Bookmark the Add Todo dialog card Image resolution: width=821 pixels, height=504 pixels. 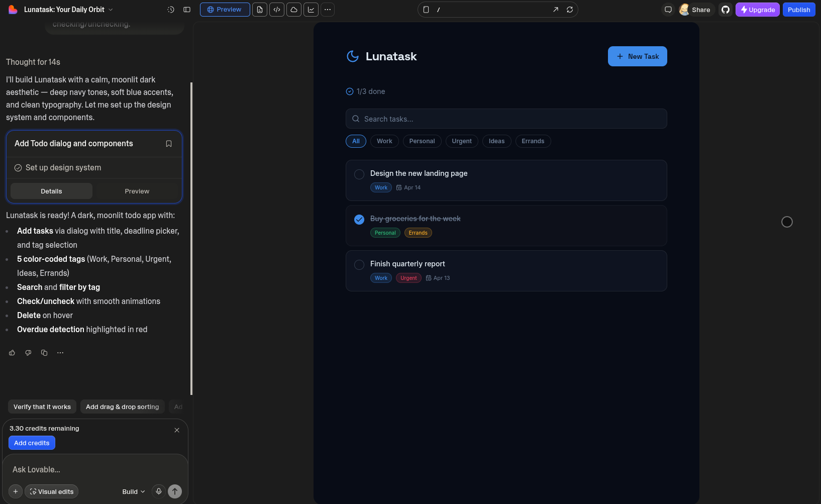[x=169, y=144]
